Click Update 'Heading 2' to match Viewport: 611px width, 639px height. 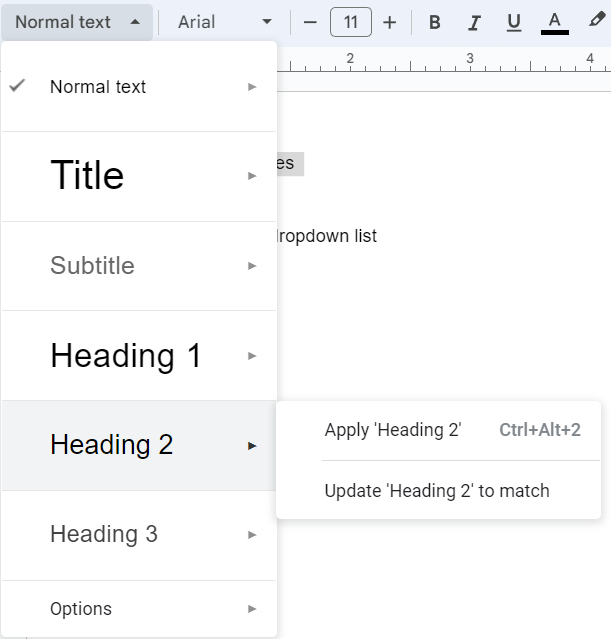click(x=438, y=491)
